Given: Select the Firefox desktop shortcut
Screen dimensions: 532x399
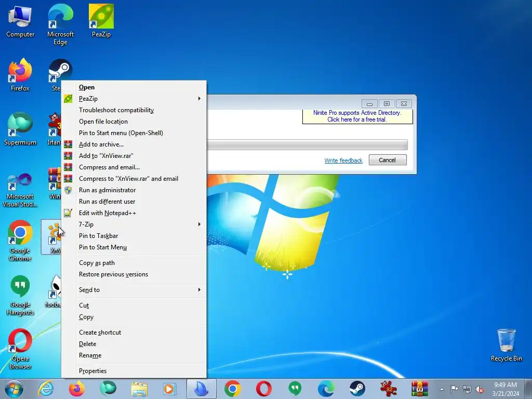Looking at the screenshot, I should tap(20, 75).
